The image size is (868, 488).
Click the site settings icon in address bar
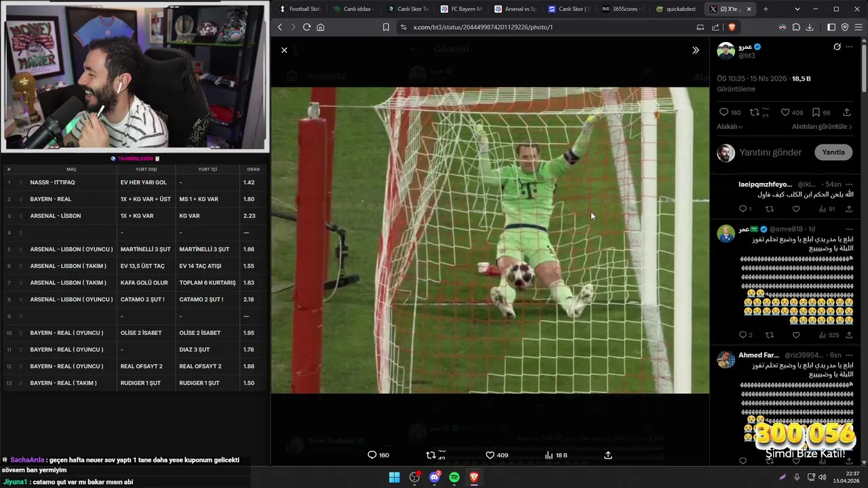(403, 27)
